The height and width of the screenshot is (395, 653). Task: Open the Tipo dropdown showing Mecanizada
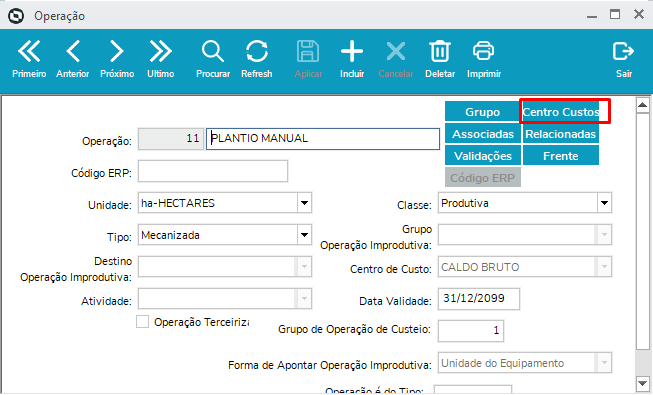[x=304, y=235]
